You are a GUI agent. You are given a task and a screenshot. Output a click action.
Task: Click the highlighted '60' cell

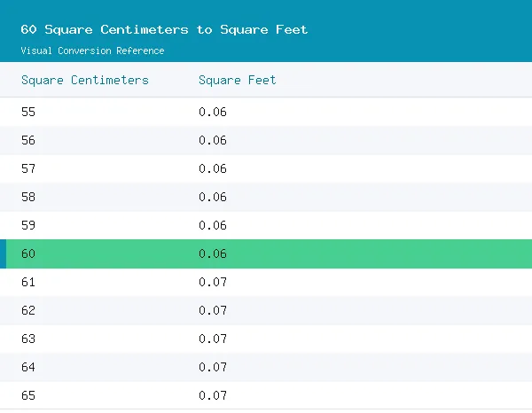[28, 253]
